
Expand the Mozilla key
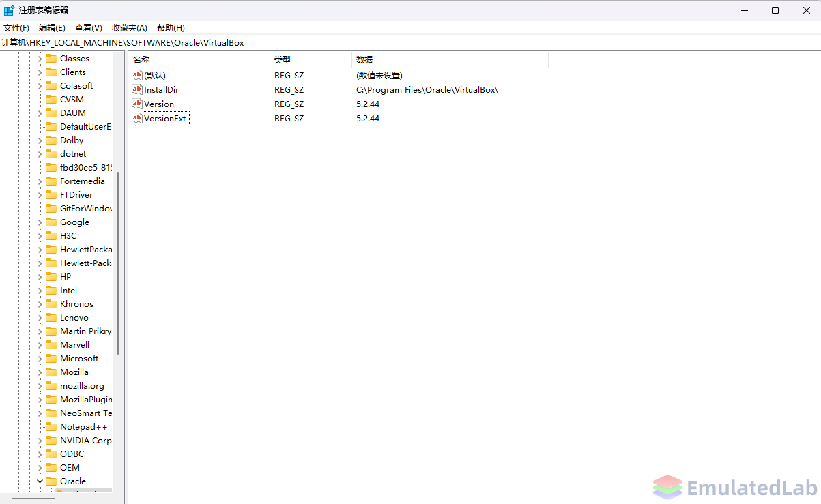click(x=40, y=372)
